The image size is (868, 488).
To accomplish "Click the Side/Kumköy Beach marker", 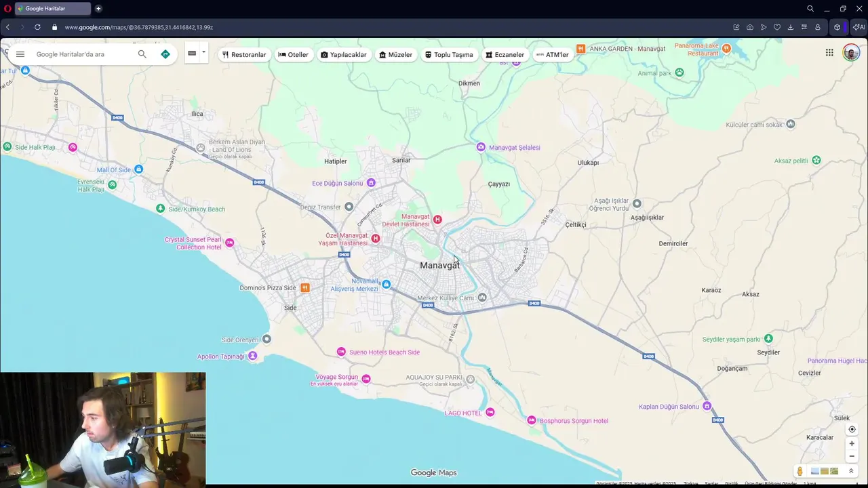I will coord(160,208).
